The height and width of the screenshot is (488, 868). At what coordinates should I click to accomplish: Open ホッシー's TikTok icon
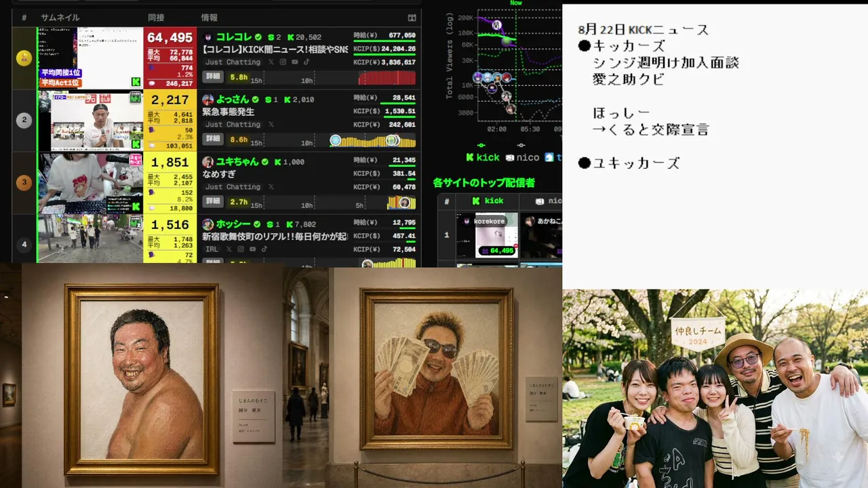click(264, 249)
